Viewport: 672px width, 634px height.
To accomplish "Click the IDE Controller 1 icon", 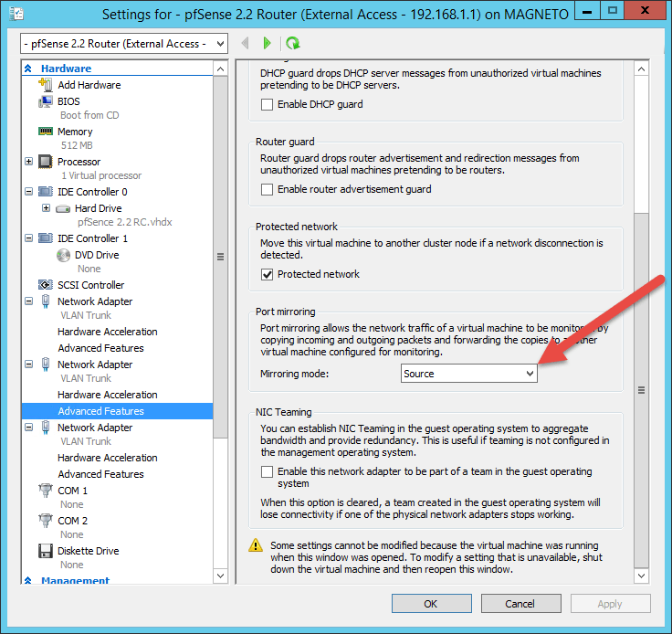I will (x=46, y=238).
